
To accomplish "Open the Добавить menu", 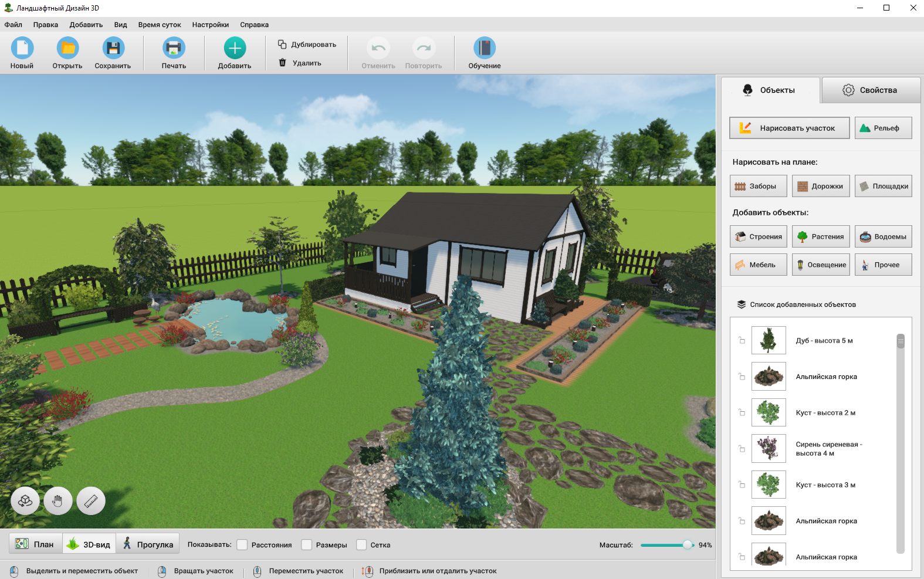I will pos(86,25).
